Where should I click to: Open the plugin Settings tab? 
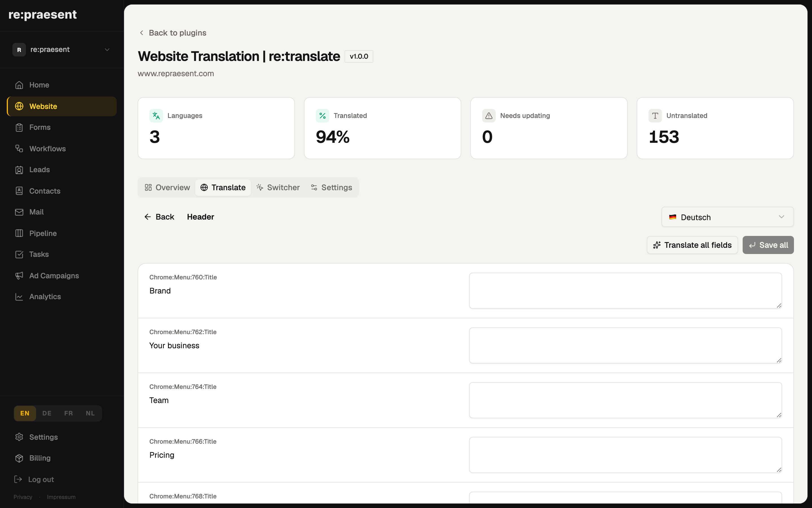pyautogui.click(x=332, y=187)
